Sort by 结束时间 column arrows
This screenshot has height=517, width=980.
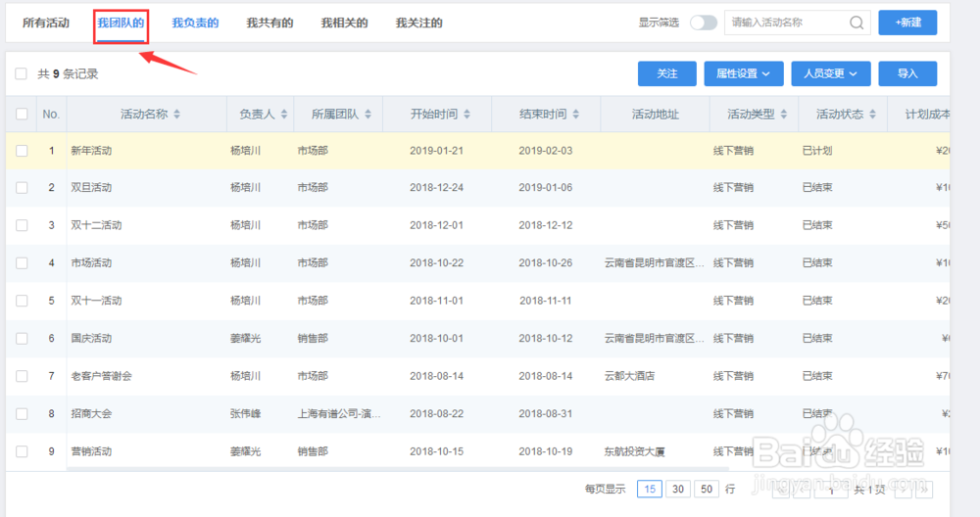(x=575, y=115)
